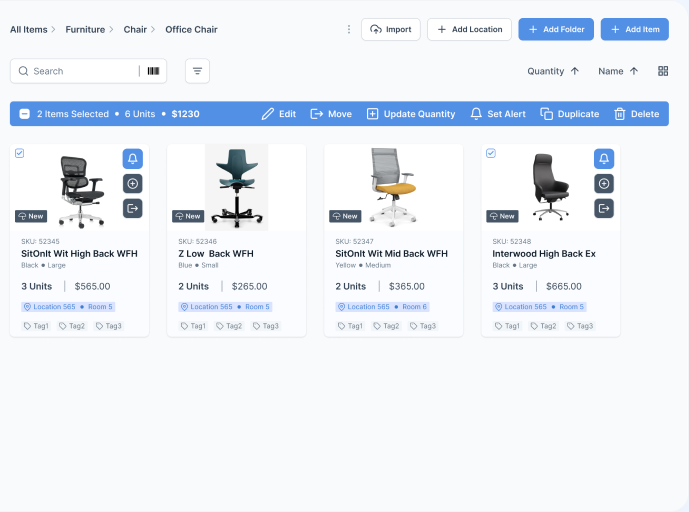Viewport: 689px width, 512px height.
Task: Click the Add Item button
Action: 634,30
